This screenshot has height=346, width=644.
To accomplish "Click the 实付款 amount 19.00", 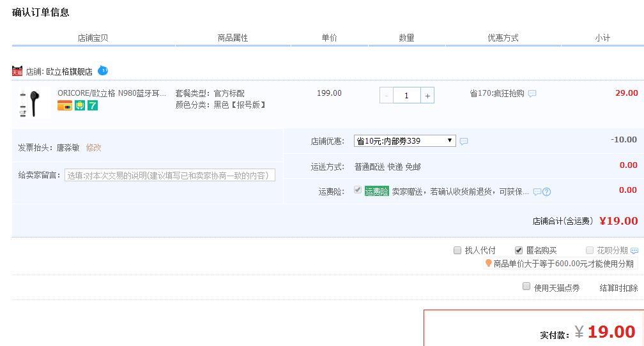I will [611, 331].
